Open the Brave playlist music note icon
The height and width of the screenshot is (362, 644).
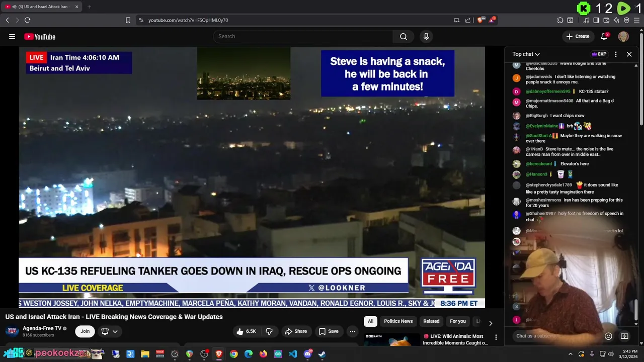[x=586, y=20]
